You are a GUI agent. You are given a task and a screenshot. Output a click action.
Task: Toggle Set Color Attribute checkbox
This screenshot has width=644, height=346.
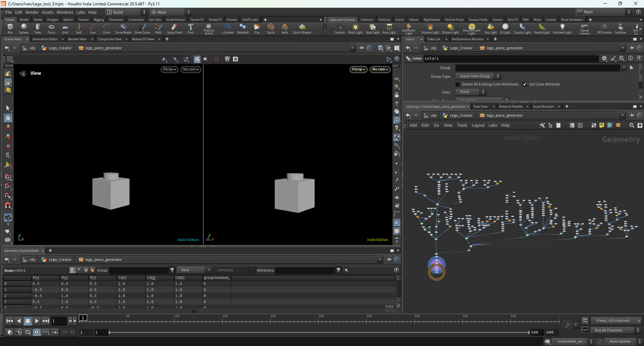525,84
